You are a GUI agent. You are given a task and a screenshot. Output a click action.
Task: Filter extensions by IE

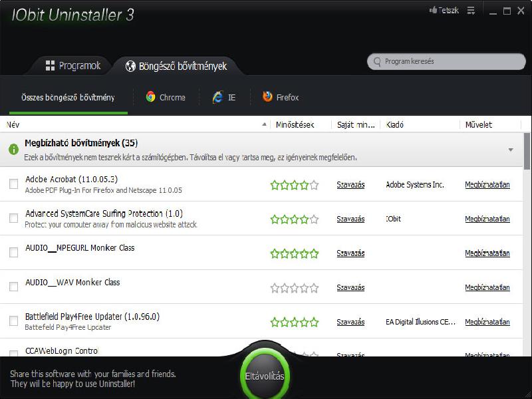[x=224, y=97]
